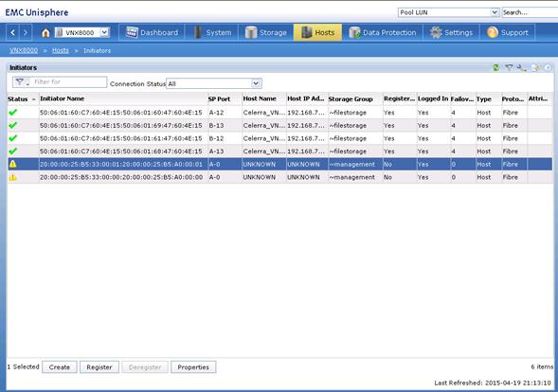
Task: Click the export icon in Initiators panel header
Action: click(x=536, y=67)
